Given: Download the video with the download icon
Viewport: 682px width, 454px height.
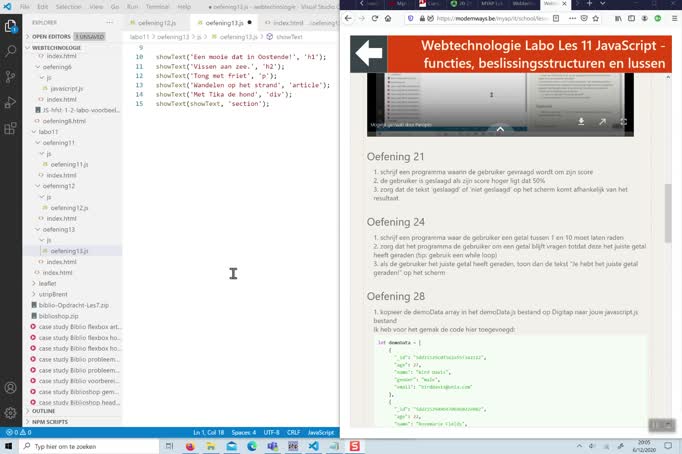Looking at the screenshot, I should [581, 122].
